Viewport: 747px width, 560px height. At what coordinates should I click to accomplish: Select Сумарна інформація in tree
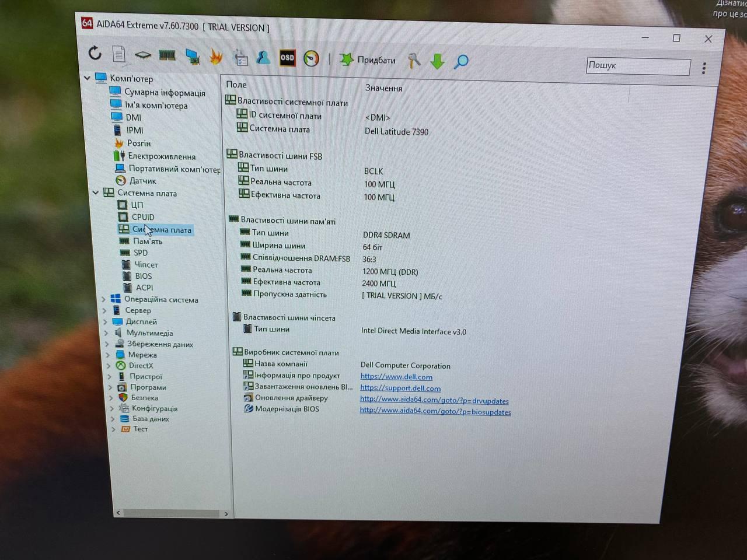click(165, 92)
